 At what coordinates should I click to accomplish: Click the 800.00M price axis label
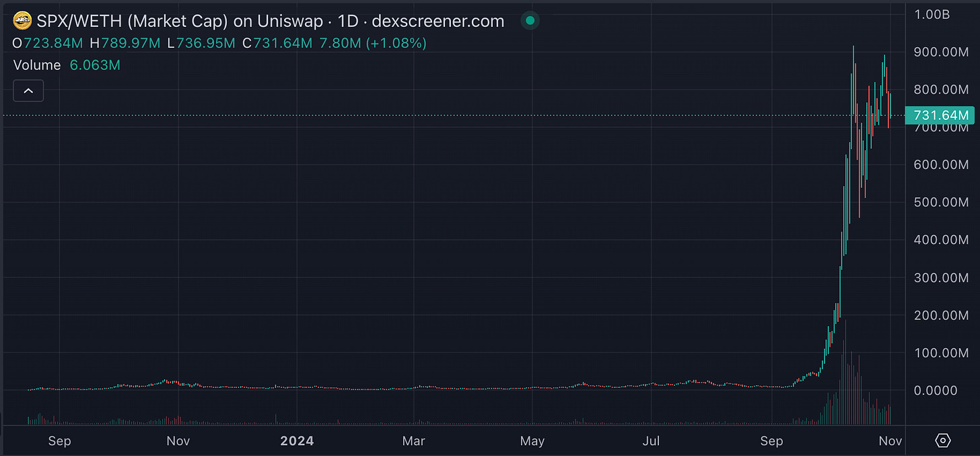pyautogui.click(x=941, y=90)
